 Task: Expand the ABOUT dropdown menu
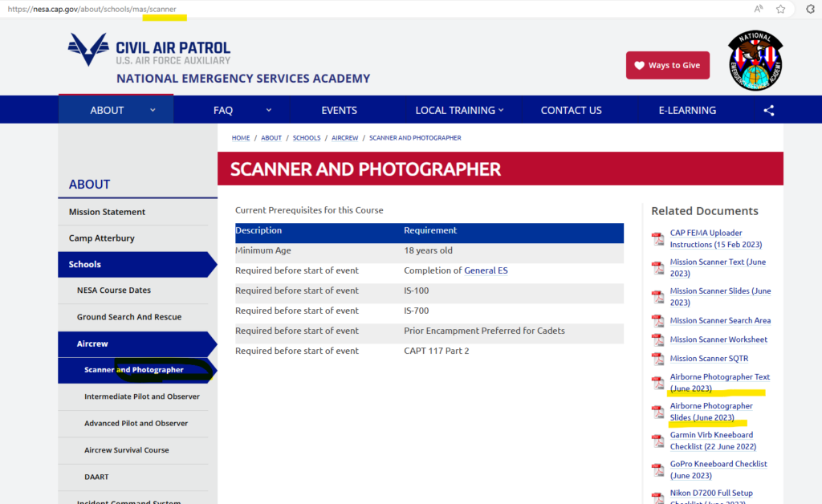click(153, 111)
